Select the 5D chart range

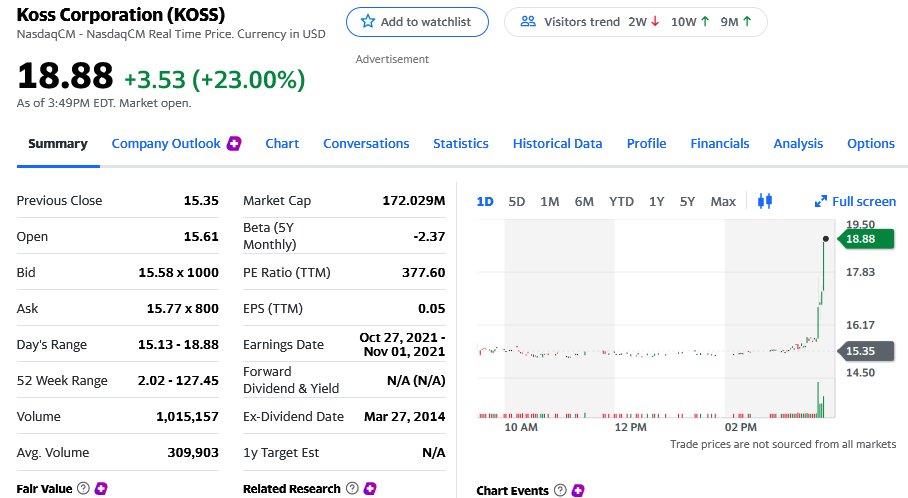coord(517,202)
